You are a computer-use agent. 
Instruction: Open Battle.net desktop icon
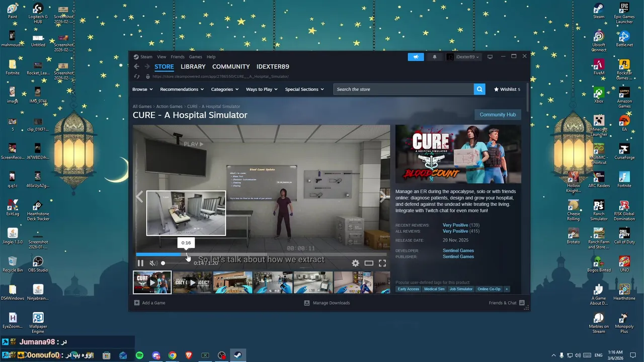pyautogui.click(x=624, y=39)
